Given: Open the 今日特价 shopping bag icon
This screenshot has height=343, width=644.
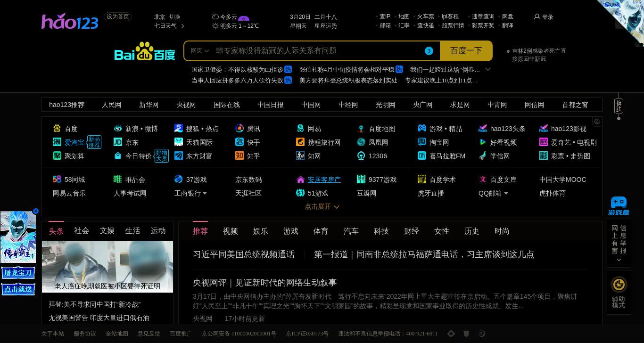Looking at the screenshot, I should point(118,155).
